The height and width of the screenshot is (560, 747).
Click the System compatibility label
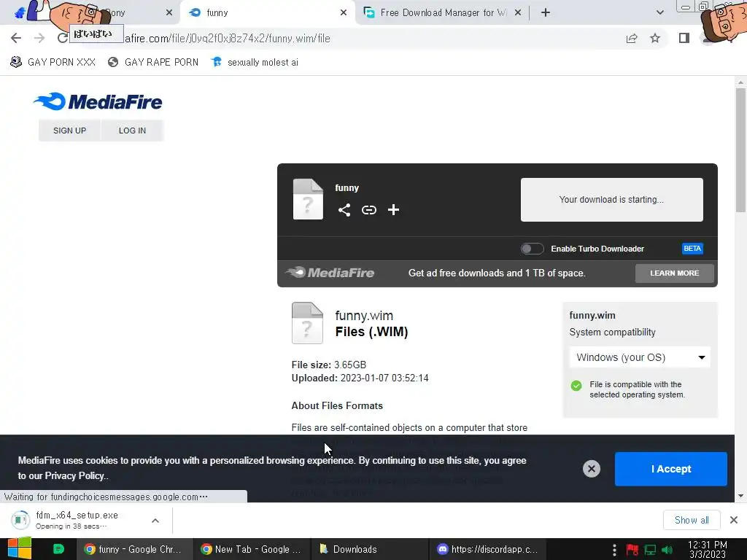(612, 332)
